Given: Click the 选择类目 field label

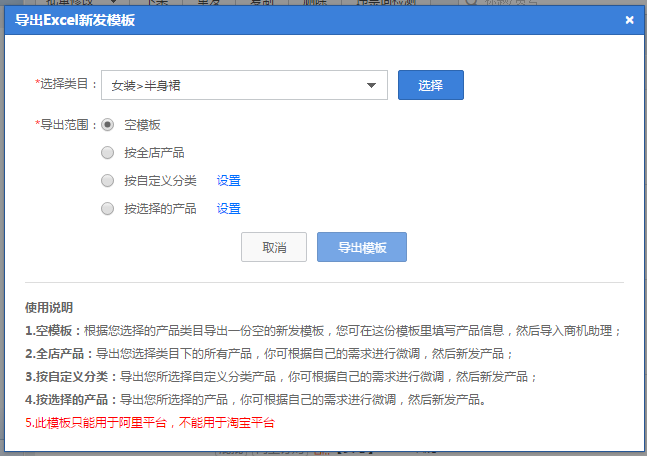Looking at the screenshot, I should (x=66, y=85).
